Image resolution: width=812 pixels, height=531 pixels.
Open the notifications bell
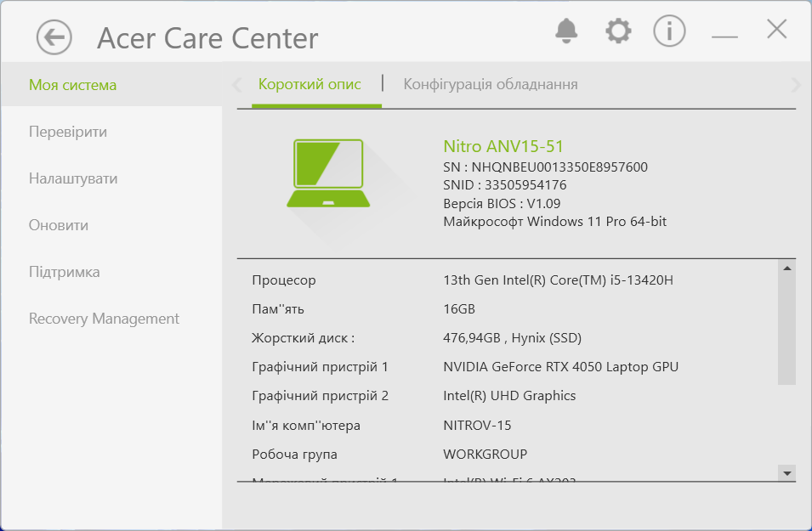(x=565, y=31)
